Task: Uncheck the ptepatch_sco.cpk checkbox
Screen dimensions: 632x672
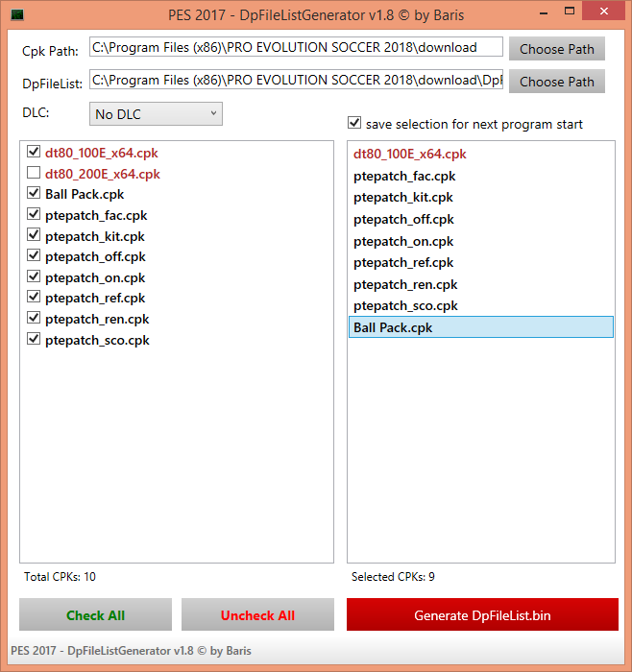Action: [34, 339]
